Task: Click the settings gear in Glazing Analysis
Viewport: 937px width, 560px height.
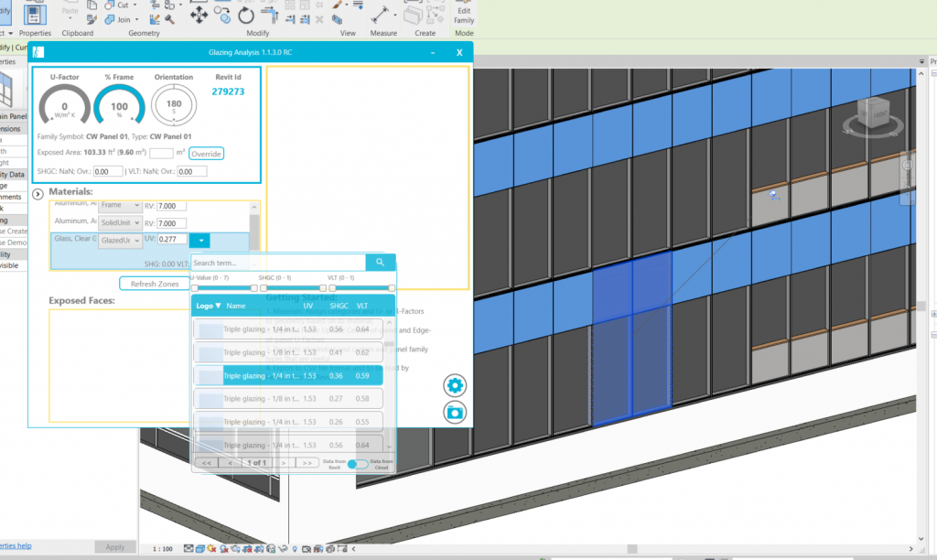Action: tap(455, 385)
